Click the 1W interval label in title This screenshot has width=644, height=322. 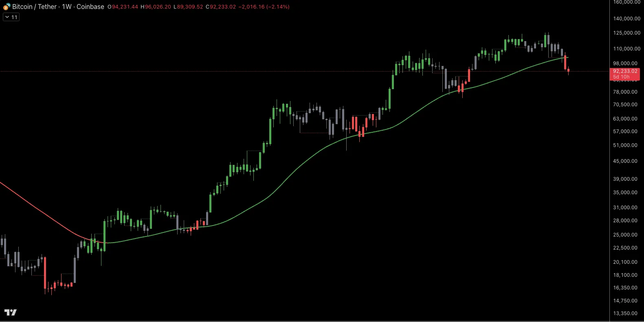click(x=67, y=7)
